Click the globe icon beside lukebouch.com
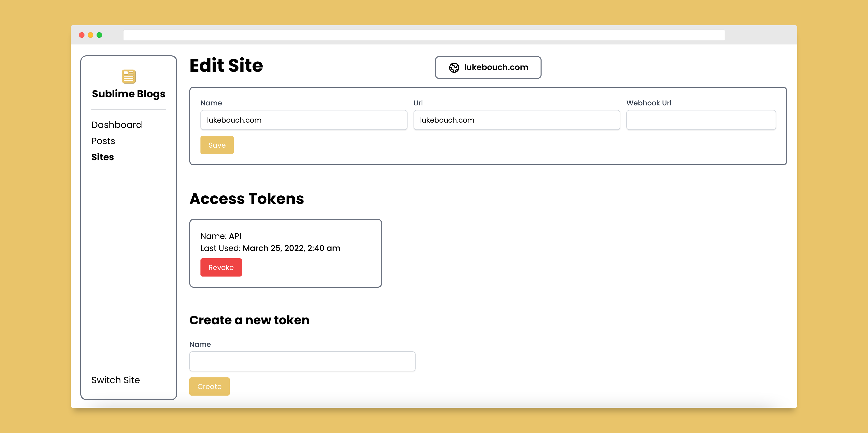The width and height of the screenshot is (868, 433). [x=454, y=67]
